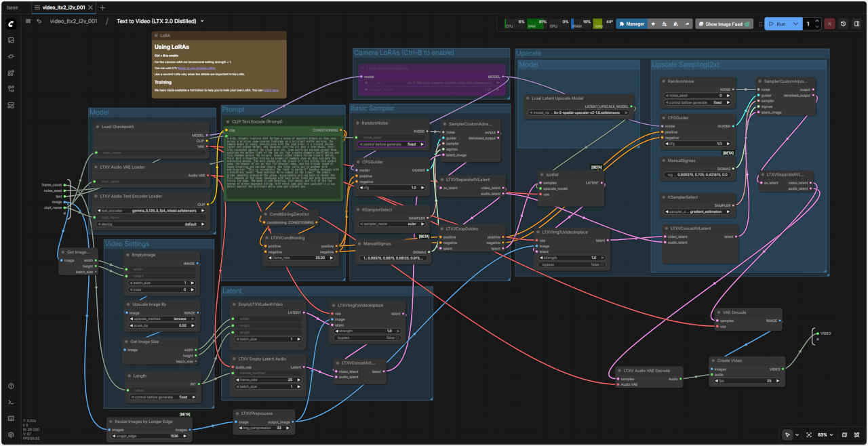
Task: Click the star icon next to Manager
Action: 653,24
